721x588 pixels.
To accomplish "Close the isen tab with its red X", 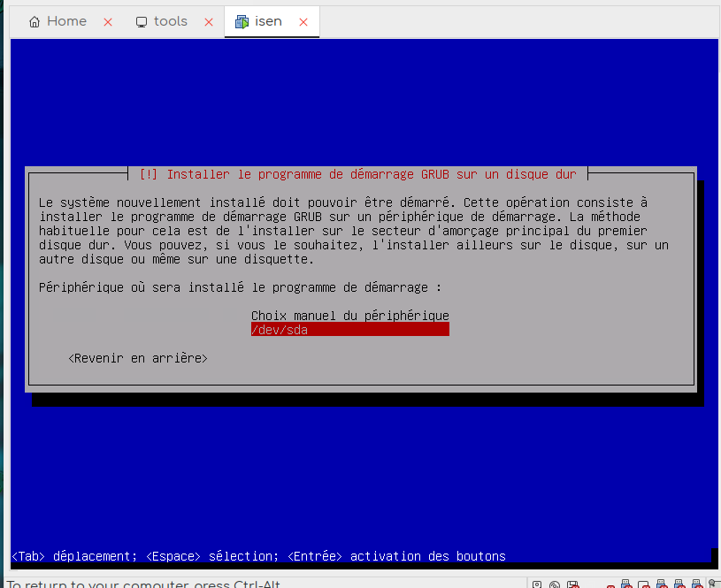I will click(303, 22).
